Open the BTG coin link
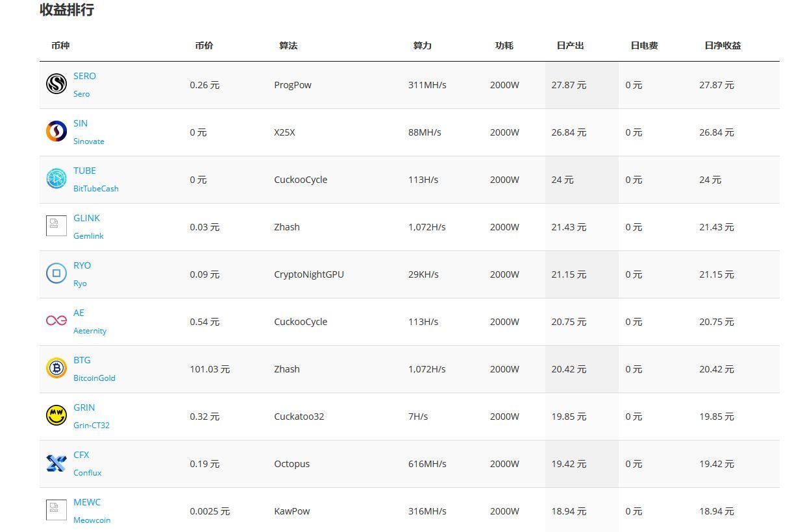The width and height of the screenshot is (792, 532). click(x=82, y=360)
